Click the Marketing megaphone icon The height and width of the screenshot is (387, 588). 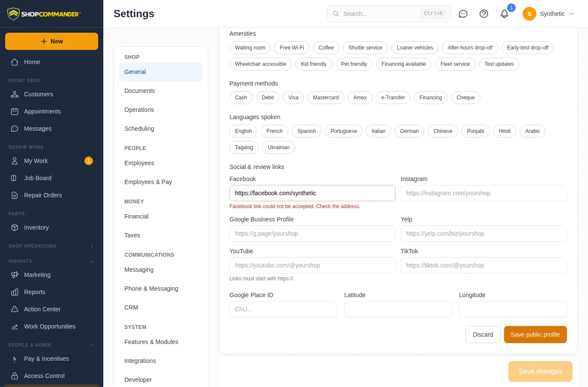[15, 275]
